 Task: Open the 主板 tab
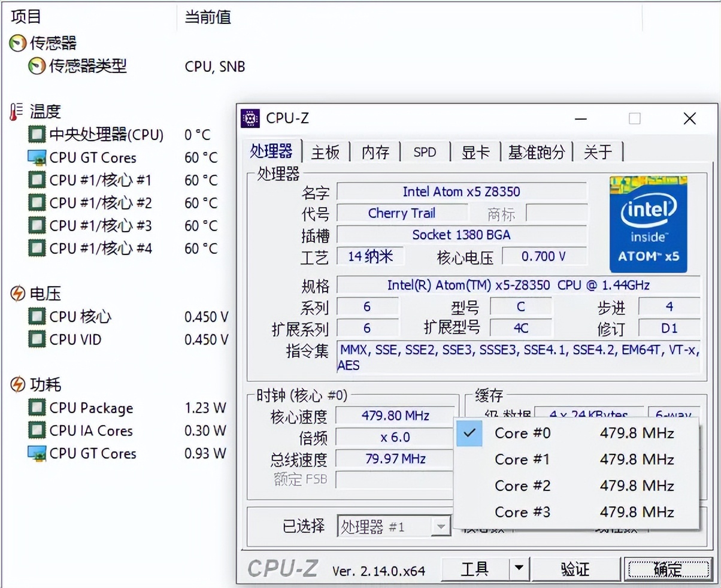pyautogui.click(x=326, y=152)
